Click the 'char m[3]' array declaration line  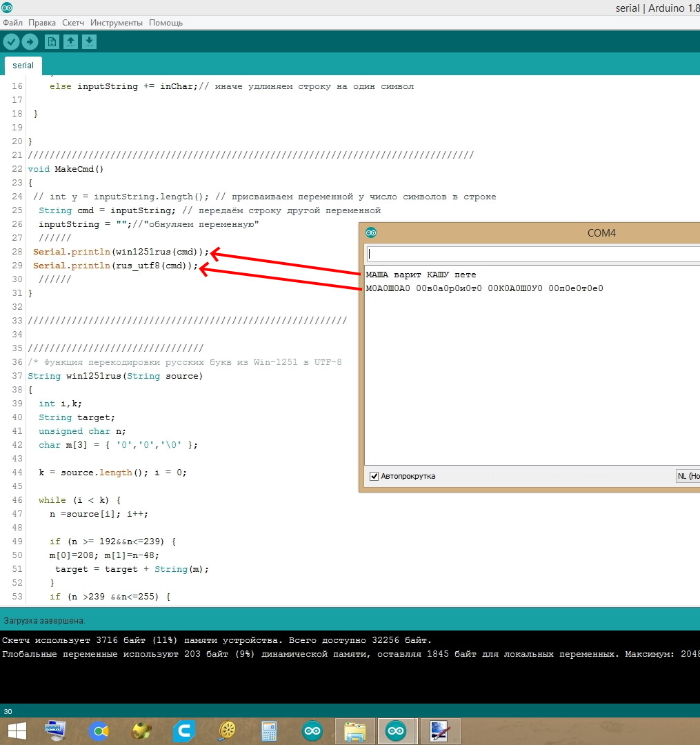(x=118, y=445)
